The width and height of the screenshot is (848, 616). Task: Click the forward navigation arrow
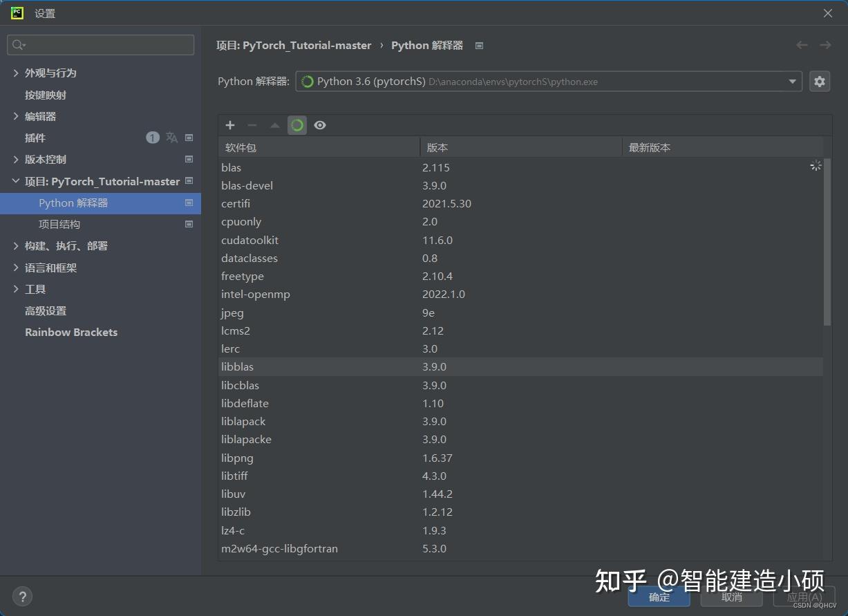click(x=825, y=45)
